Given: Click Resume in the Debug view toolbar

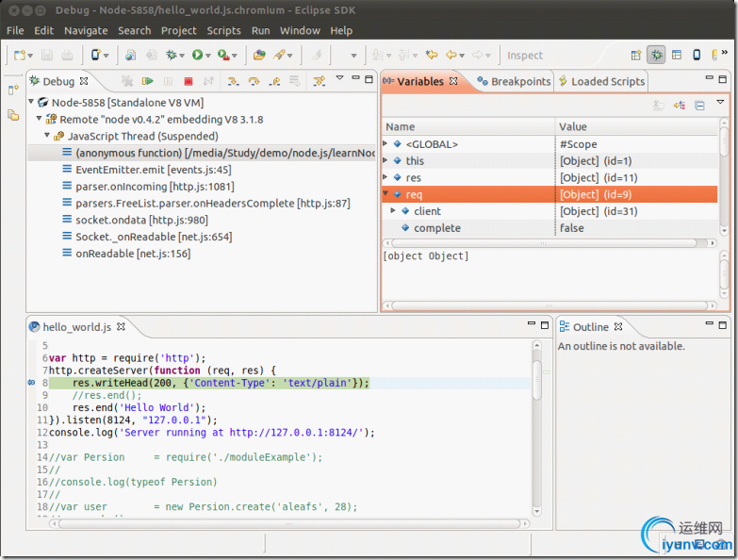Looking at the screenshot, I should click(147, 81).
